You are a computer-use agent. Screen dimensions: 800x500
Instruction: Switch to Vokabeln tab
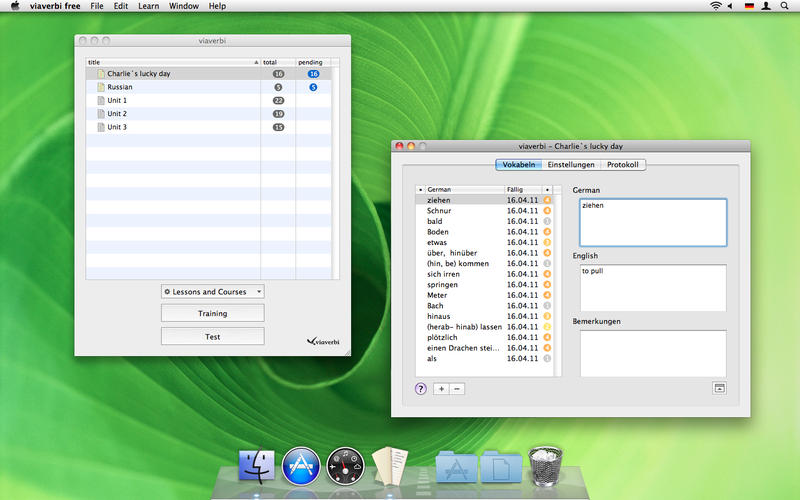coord(518,165)
